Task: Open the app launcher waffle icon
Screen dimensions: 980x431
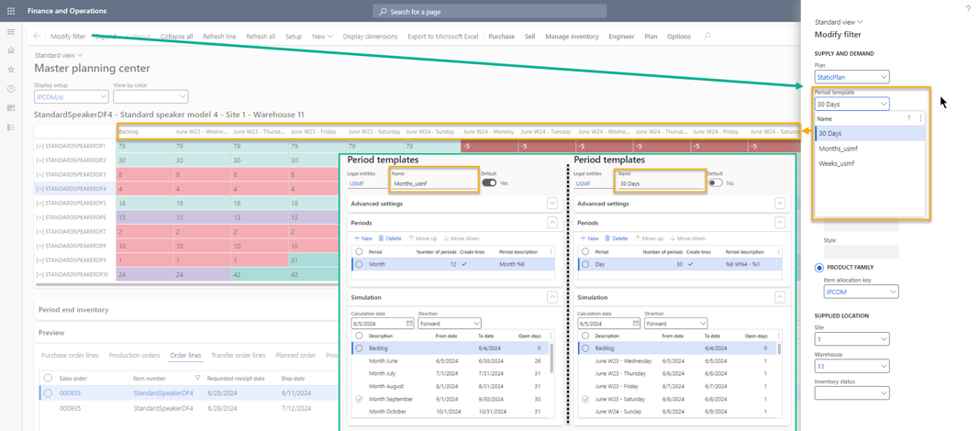Action: coord(11,11)
